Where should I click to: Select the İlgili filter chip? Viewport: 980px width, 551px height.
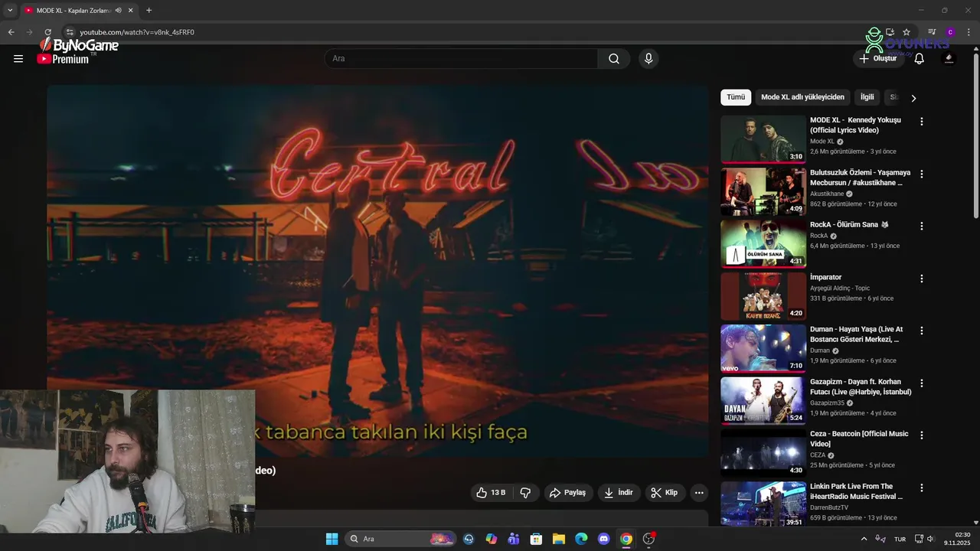pos(867,97)
